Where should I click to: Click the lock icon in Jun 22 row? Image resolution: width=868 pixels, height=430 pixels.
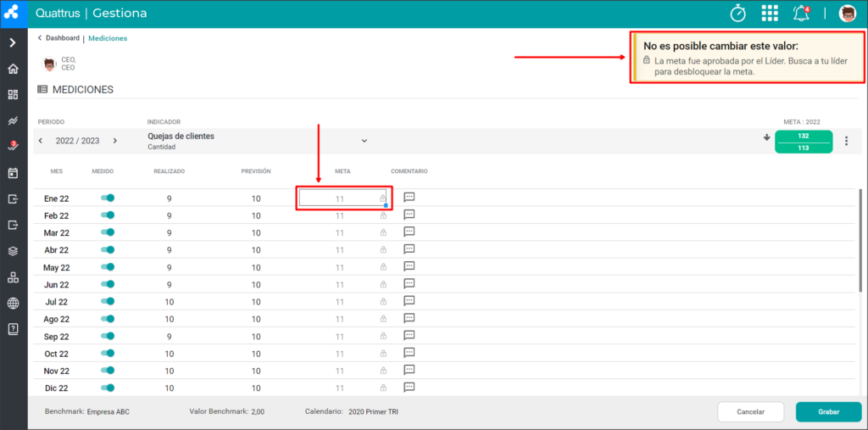383,284
